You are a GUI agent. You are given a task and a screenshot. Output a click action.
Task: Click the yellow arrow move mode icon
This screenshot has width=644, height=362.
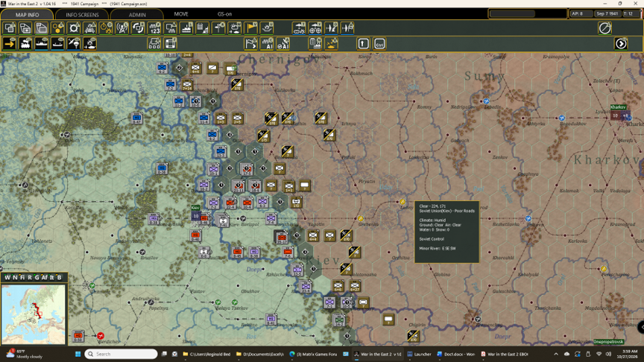(x=10, y=43)
